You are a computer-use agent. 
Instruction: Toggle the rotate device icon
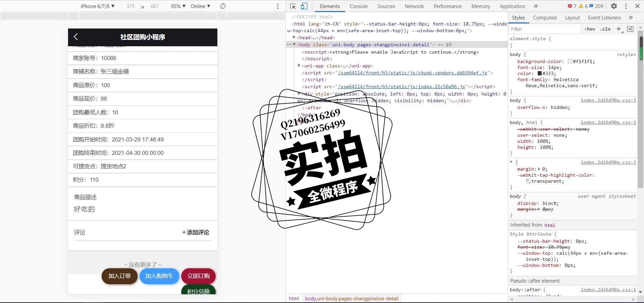pyautogui.click(x=223, y=6)
